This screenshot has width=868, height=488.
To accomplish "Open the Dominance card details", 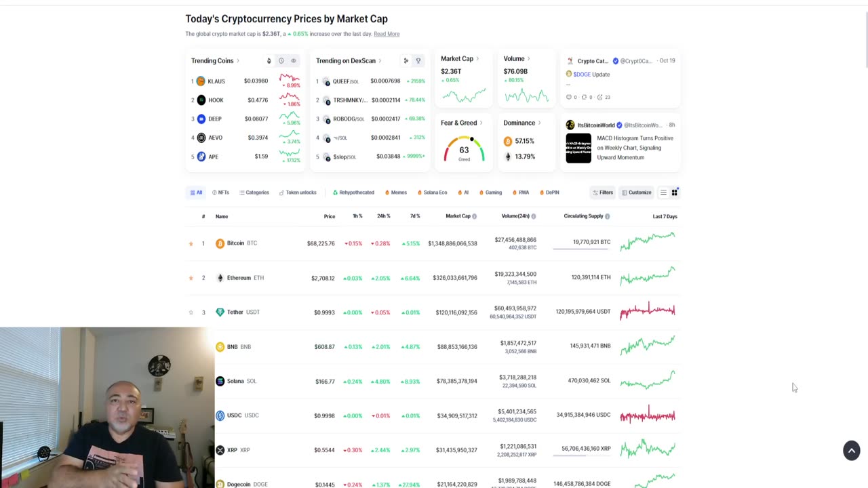I will click(522, 123).
